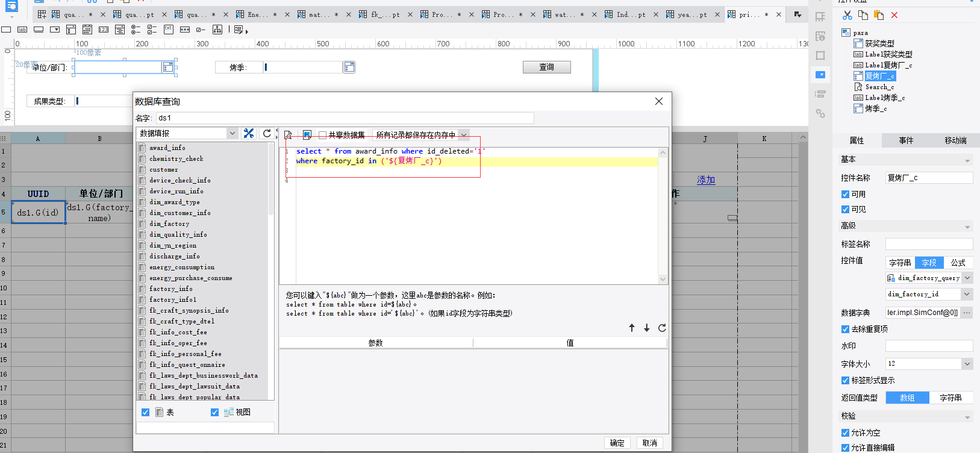Screen dimensions: 980x453
Task: Select the combo box widget icon
Action: point(55,30)
